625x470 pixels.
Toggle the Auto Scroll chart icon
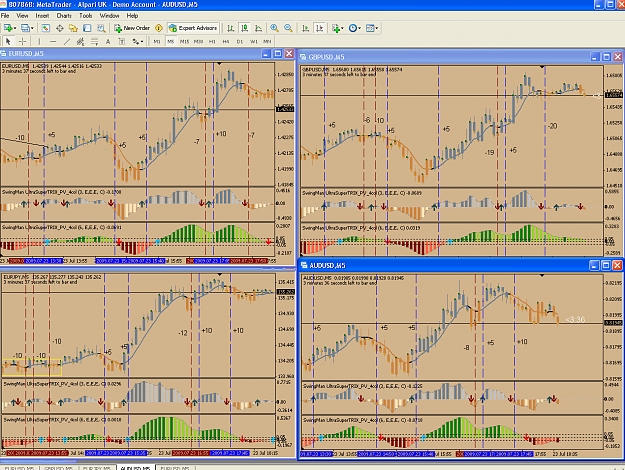pos(305,28)
